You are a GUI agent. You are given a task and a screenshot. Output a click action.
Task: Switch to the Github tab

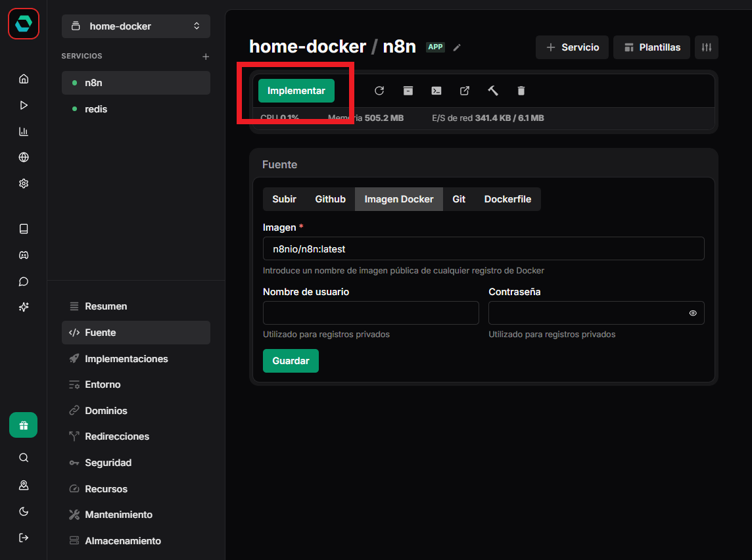pos(331,199)
